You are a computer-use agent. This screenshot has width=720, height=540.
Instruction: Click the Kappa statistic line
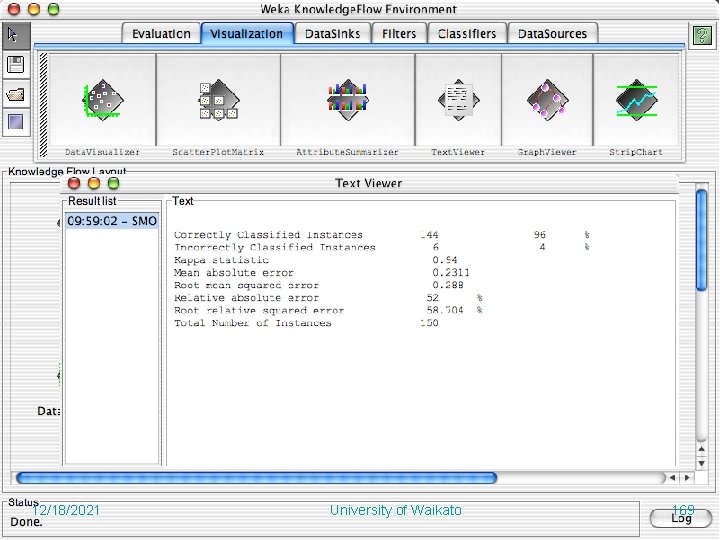(x=315, y=260)
